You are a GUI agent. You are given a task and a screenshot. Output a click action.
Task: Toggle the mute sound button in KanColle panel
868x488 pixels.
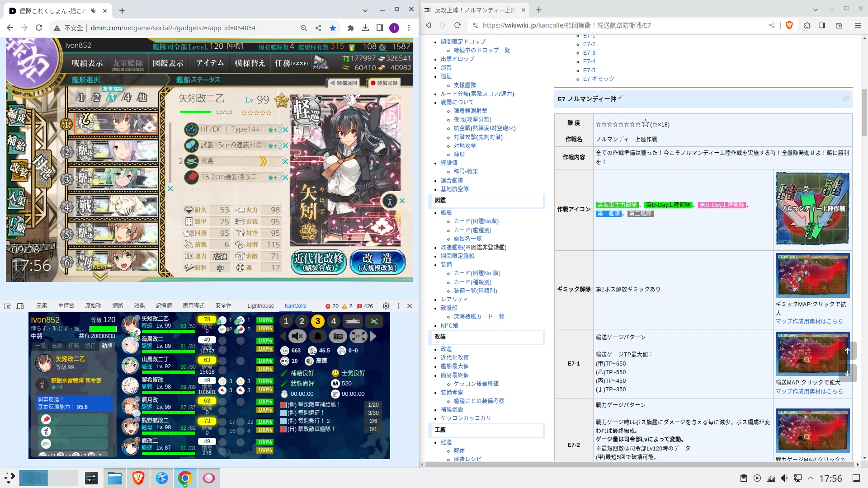(x=297, y=336)
